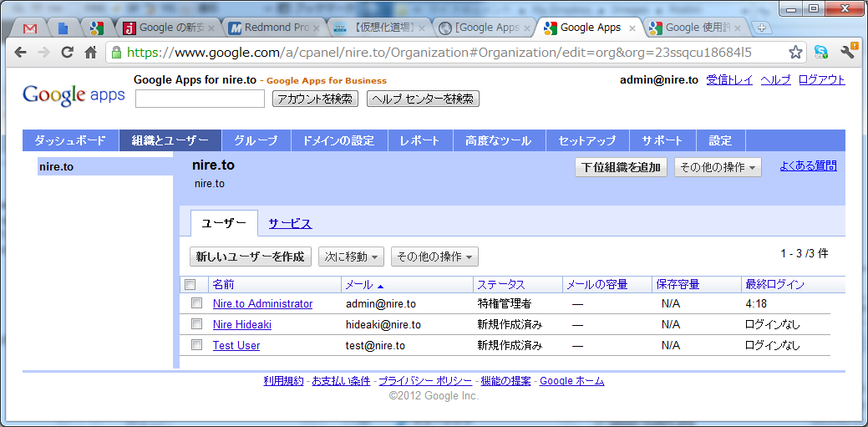The width and height of the screenshot is (868, 427).
Task: Go to browser home icon
Action: point(90,53)
